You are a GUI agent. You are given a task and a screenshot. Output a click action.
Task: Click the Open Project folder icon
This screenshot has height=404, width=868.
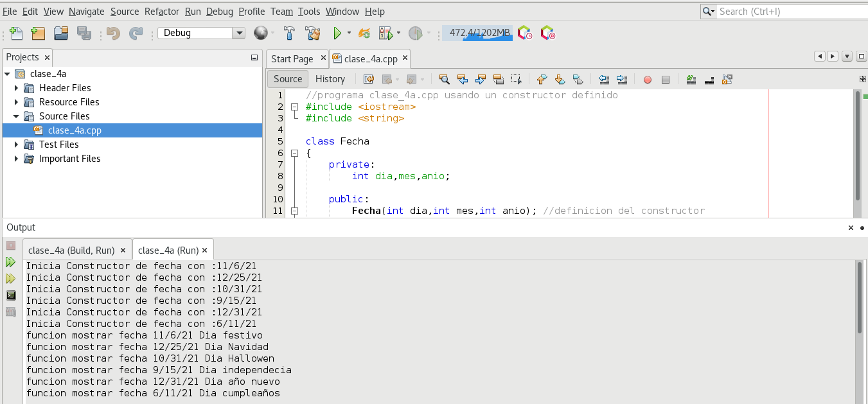[61, 33]
